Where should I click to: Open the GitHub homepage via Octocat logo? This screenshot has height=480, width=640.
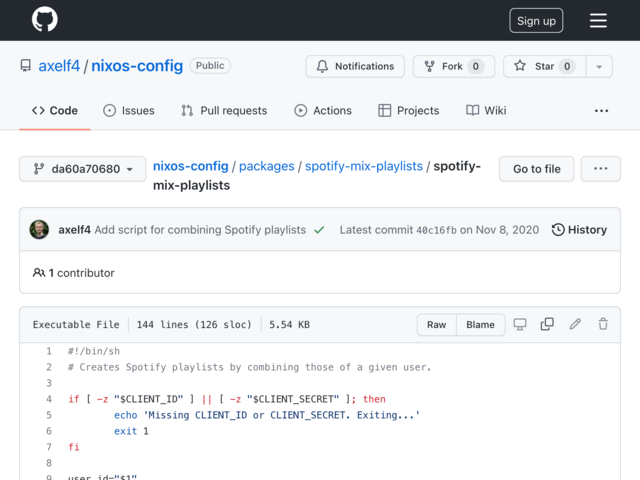pos(45,19)
